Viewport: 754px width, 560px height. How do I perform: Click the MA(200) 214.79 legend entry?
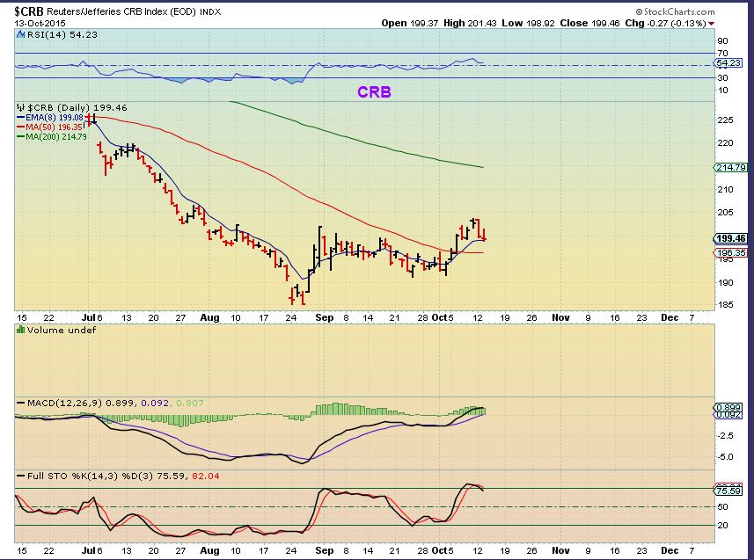click(x=51, y=136)
